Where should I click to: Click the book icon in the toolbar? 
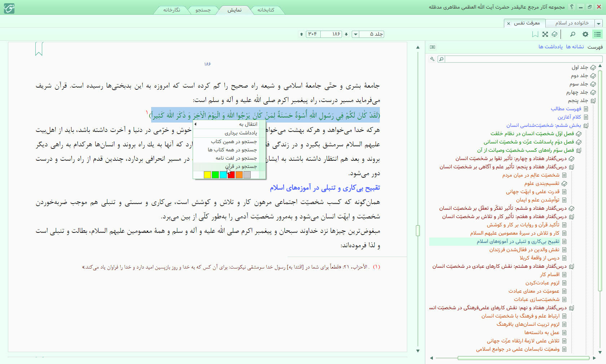point(554,34)
